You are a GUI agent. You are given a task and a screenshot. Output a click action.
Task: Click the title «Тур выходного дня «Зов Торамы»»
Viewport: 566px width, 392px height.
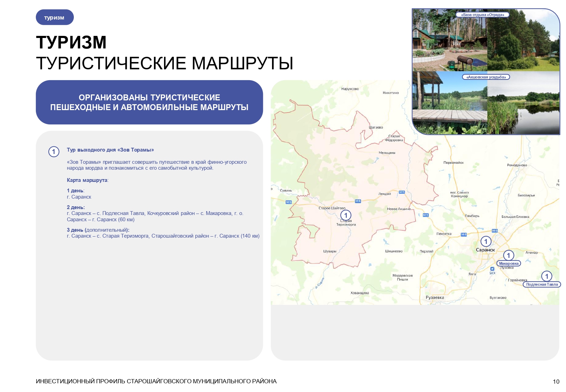110,150
